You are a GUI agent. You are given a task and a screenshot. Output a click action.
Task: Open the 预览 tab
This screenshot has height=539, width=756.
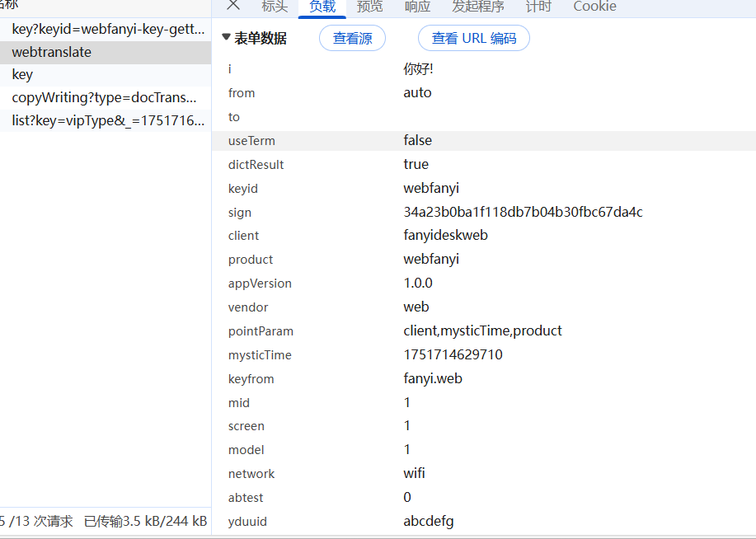coord(370,7)
